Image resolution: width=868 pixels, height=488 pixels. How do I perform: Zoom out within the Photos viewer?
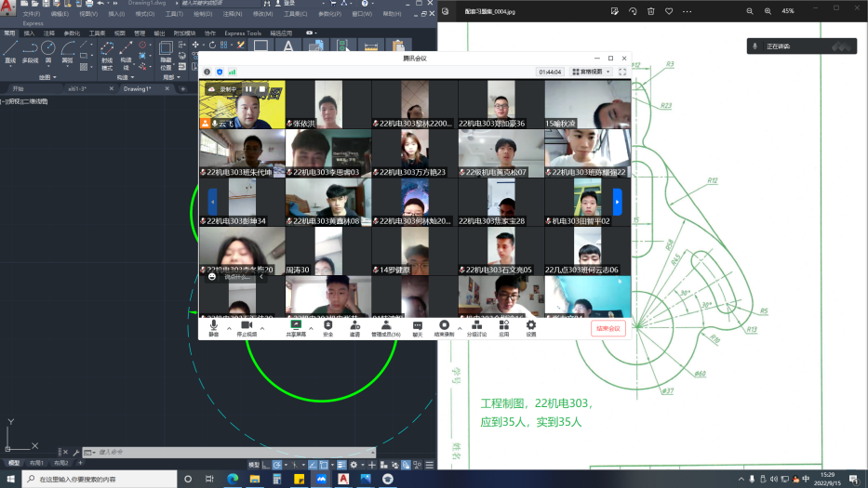point(750,11)
